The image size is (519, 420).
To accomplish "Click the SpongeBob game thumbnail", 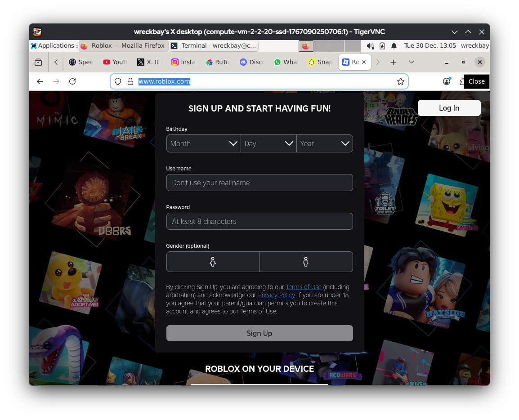I will tap(447, 205).
